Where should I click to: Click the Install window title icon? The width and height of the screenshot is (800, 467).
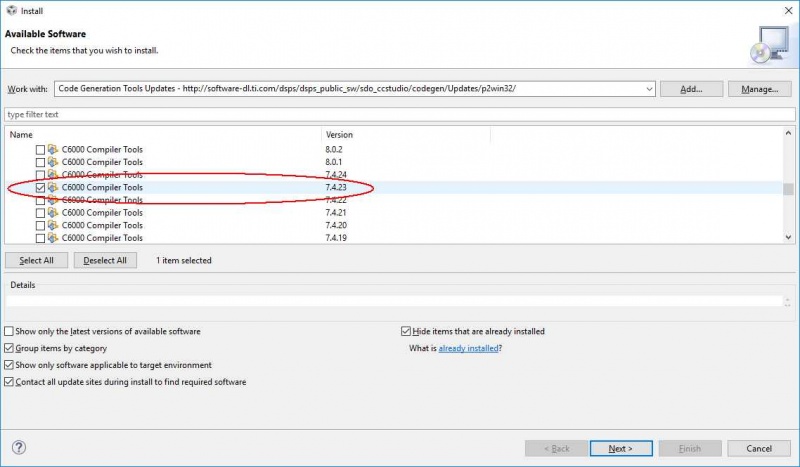(x=11, y=11)
